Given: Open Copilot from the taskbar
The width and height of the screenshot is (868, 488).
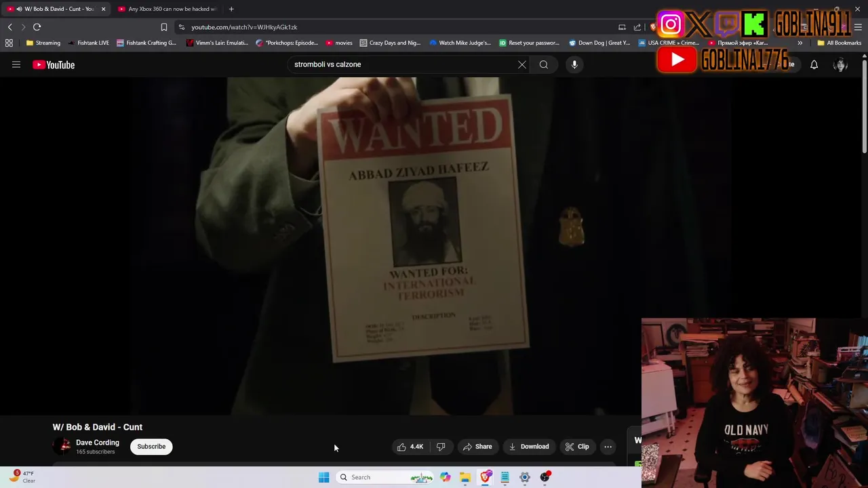Looking at the screenshot, I should (446, 477).
